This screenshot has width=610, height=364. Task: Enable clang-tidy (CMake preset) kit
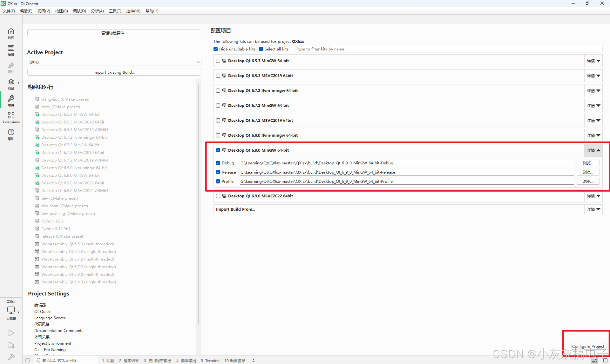[65, 99]
